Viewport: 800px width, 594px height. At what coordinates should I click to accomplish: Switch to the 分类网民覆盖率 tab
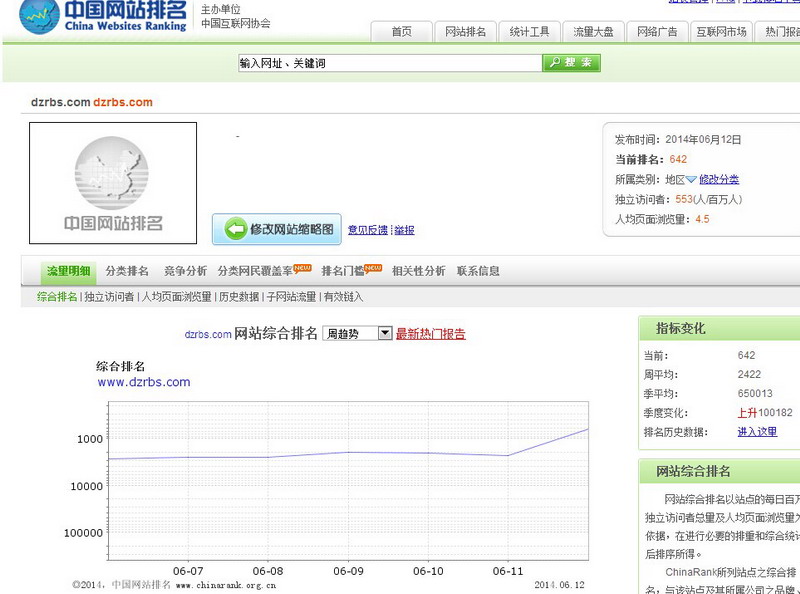click(255, 271)
